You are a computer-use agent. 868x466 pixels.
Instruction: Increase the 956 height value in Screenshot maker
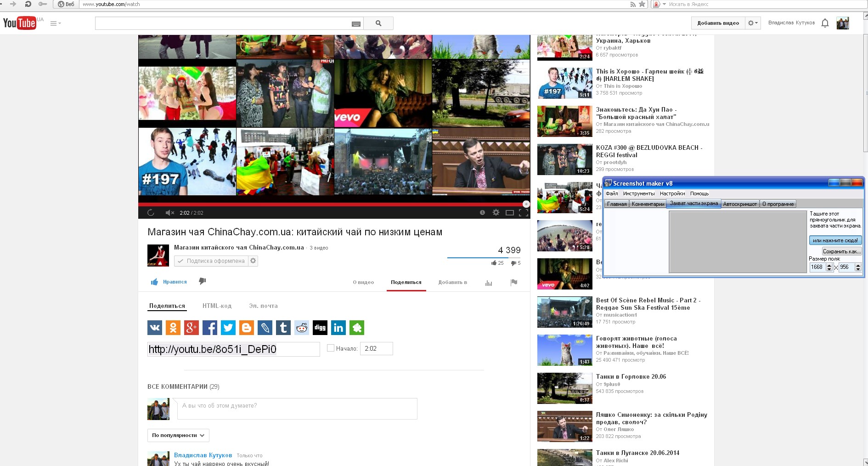pyautogui.click(x=857, y=265)
